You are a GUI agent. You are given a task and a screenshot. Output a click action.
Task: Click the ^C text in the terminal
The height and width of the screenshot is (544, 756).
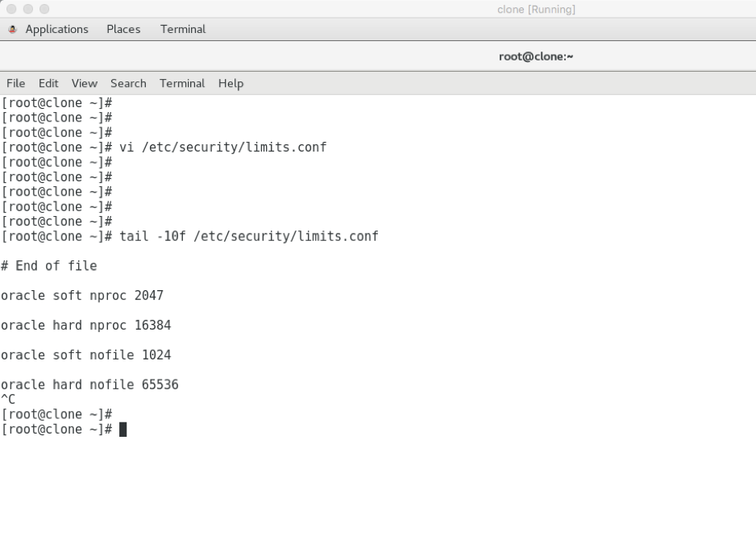(x=7, y=398)
